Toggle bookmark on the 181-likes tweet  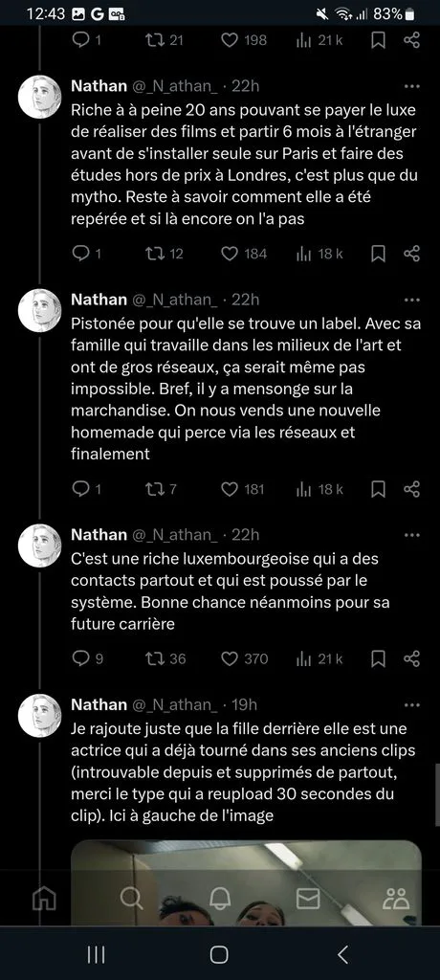click(x=378, y=489)
